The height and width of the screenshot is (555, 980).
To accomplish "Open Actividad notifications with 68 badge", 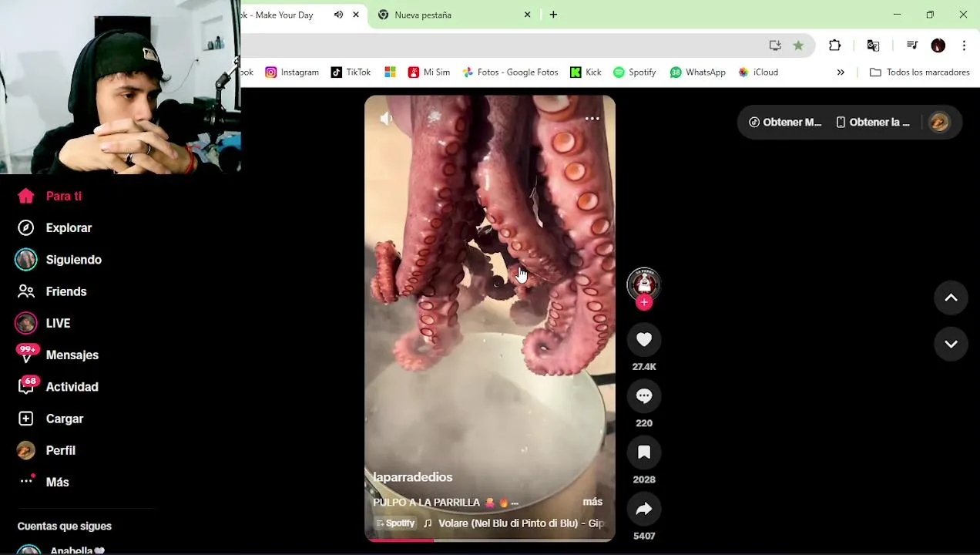I will (58, 386).
